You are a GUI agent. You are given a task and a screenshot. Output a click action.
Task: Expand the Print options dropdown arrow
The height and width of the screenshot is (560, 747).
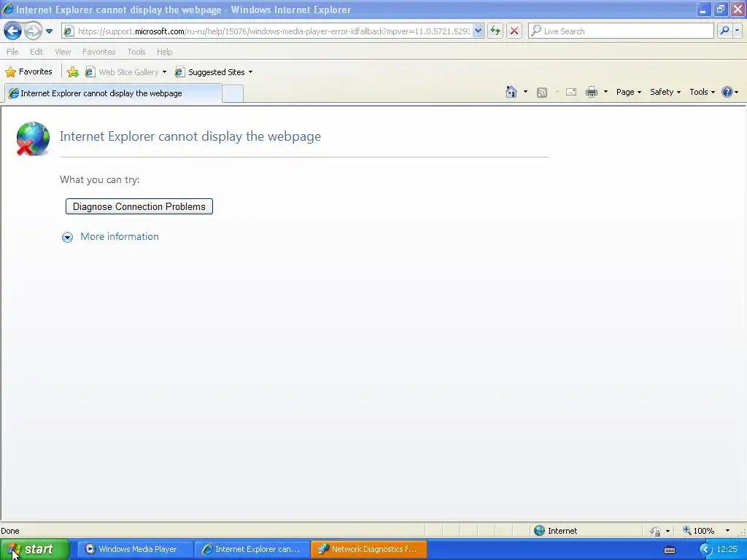click(x=606, y=92)
